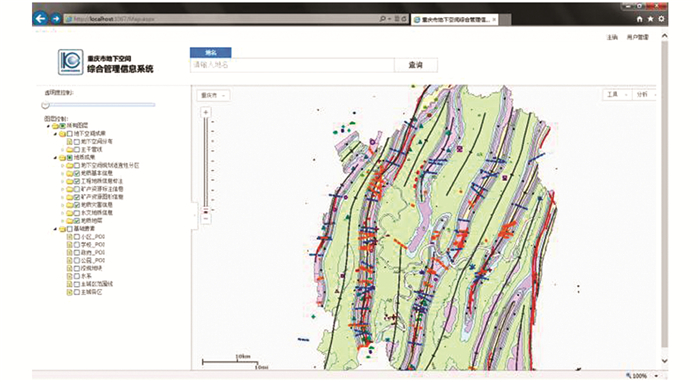Click the address bar search magnifier icon

coord(383,19)
